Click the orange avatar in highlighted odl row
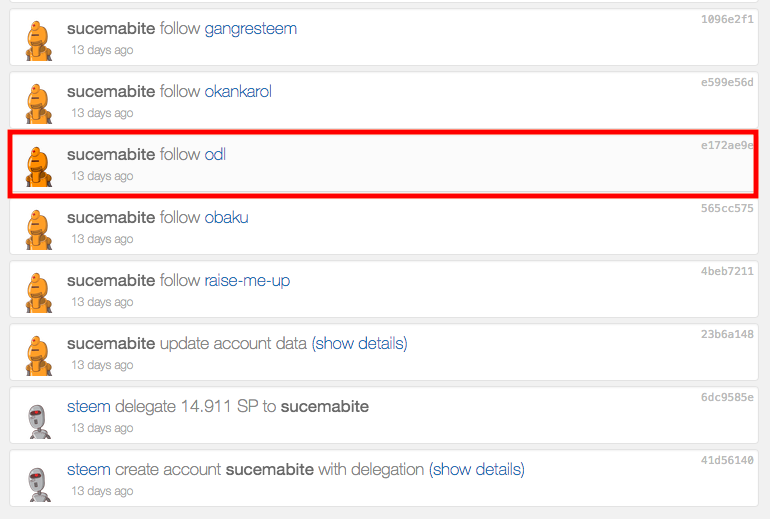Image resolution: width=770 pixels, height=519 pixels. pos(37,165)
